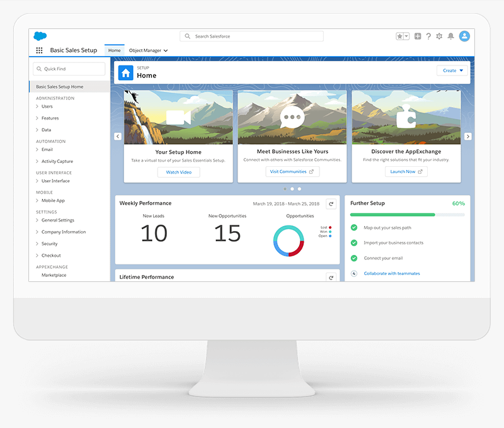Open the Help question mark icon

coord(428,37)
